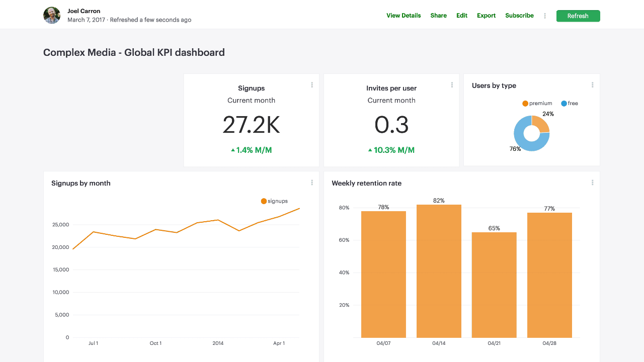The height and width of the screenshot is (362, 644).
Task: Toggle free series in donut legend
Action: [570, 104]
